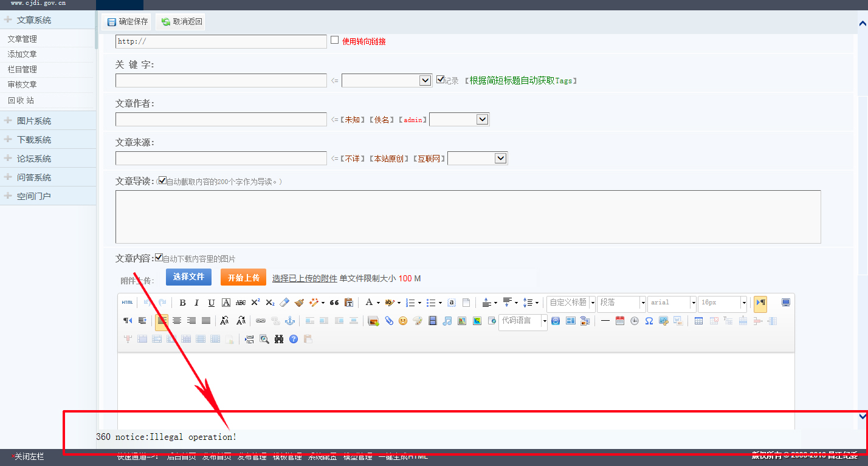Viewport: 868px width, 466px height.
Task: Open the highlight background color picker
Action: tap(390, 303)
